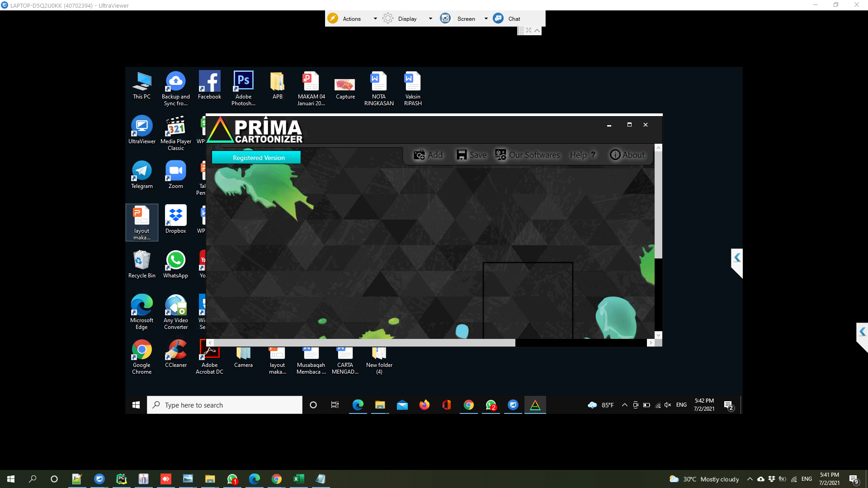Open the About dialog in Prima Cartoonizer
The width and height of the screenshot is (868, 488).
click(627, 155)
